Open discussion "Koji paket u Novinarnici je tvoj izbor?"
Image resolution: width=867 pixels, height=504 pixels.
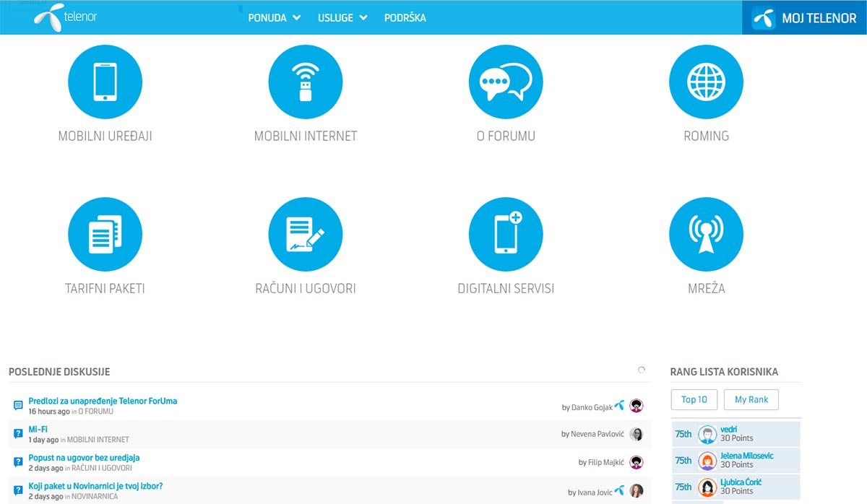pos(95,486)
